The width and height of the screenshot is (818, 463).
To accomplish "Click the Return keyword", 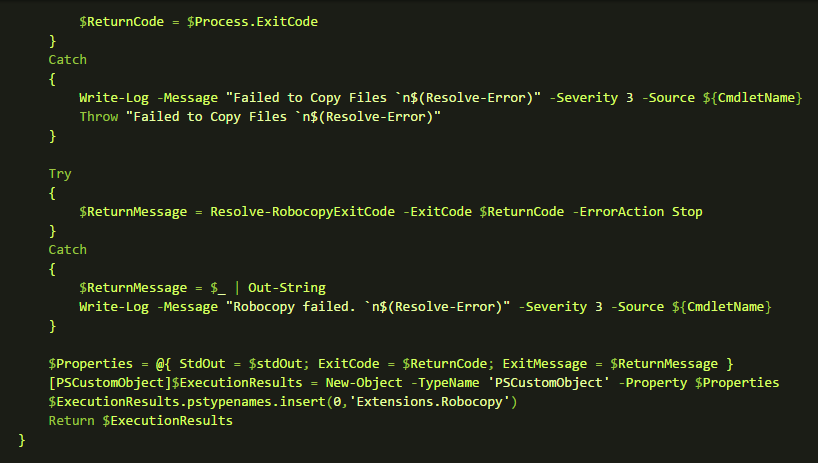I will click(x=71, y=421).
